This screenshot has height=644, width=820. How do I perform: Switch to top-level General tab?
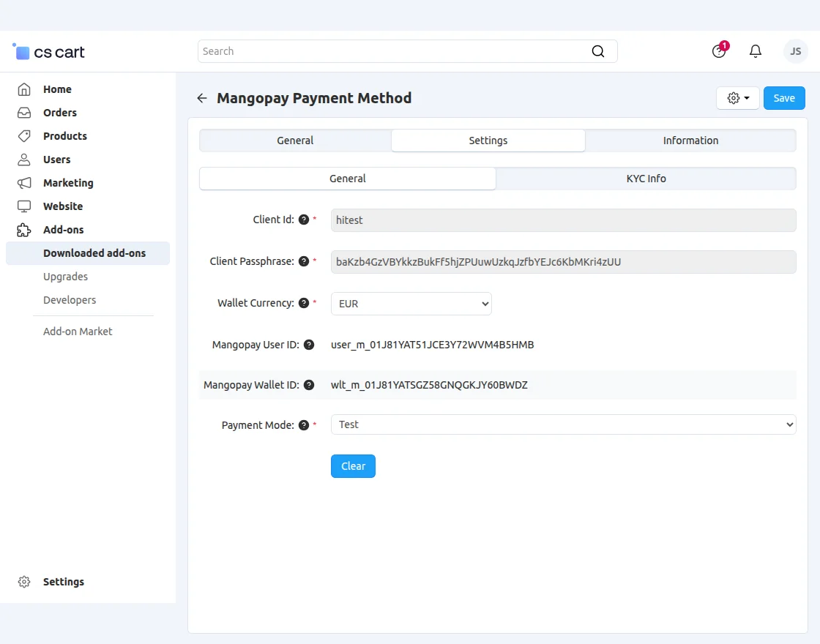coord(295,141)
